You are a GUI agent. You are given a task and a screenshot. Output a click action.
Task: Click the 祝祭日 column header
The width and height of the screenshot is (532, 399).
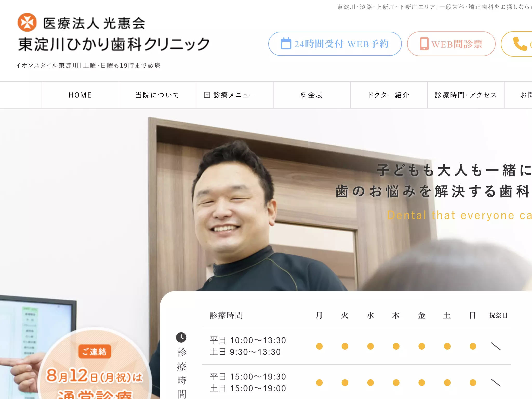498,315
